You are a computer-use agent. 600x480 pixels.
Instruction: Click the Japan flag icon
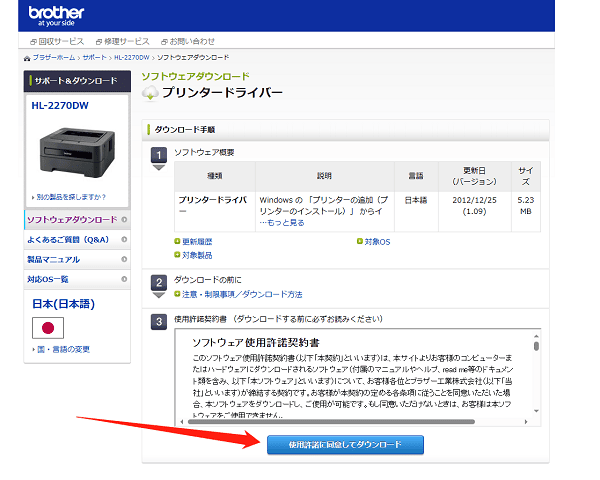[48, 328]
